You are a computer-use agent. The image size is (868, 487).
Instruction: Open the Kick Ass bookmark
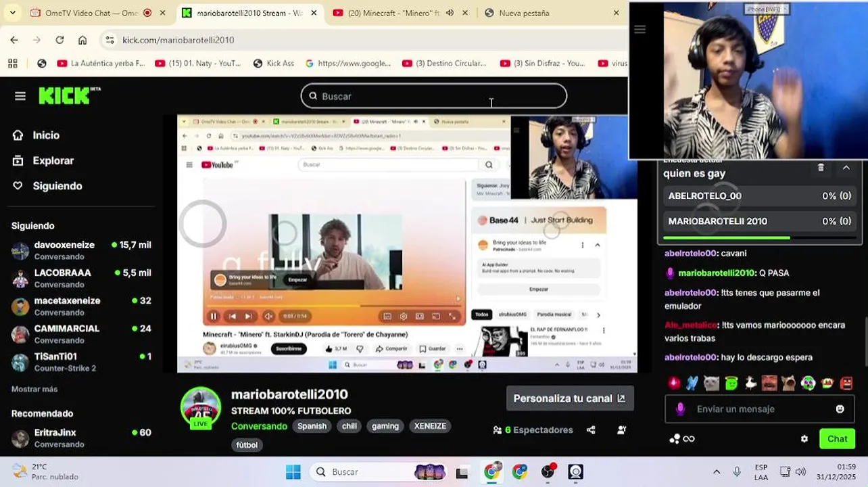(x=274, y=64)
